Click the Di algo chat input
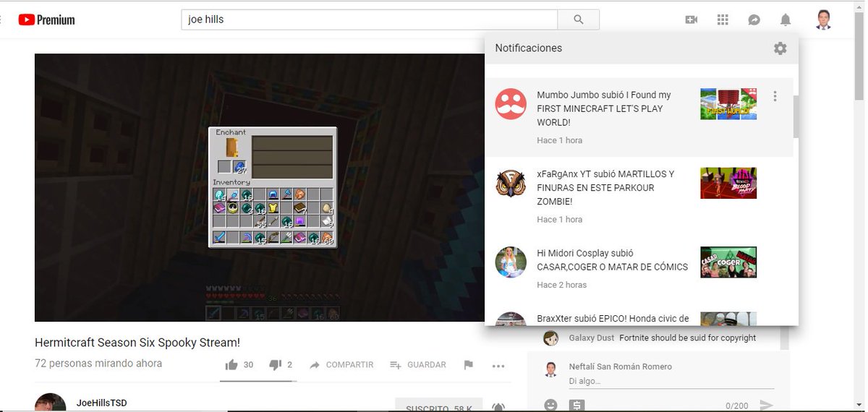Viewport: 868px width, 412px height. [x=671, y=381]
